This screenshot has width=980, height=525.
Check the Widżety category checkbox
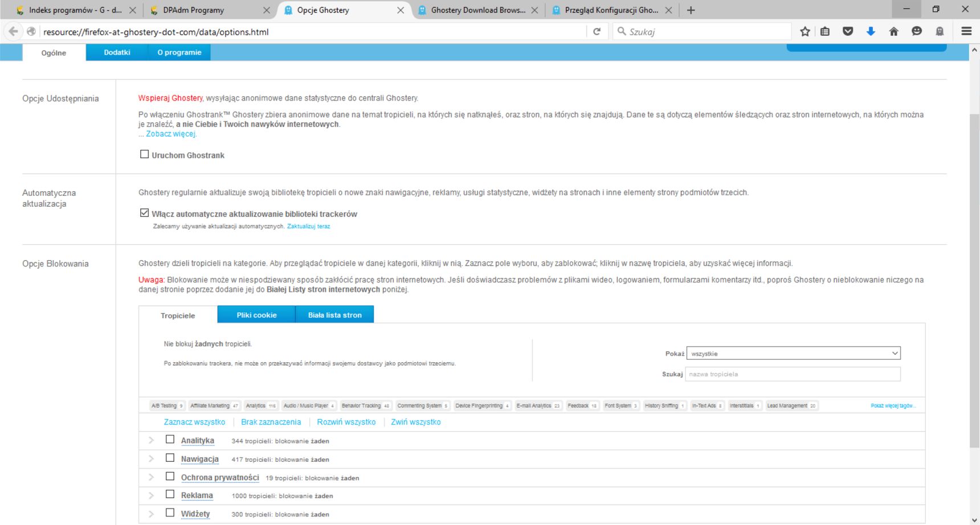[x=170, y=512]
